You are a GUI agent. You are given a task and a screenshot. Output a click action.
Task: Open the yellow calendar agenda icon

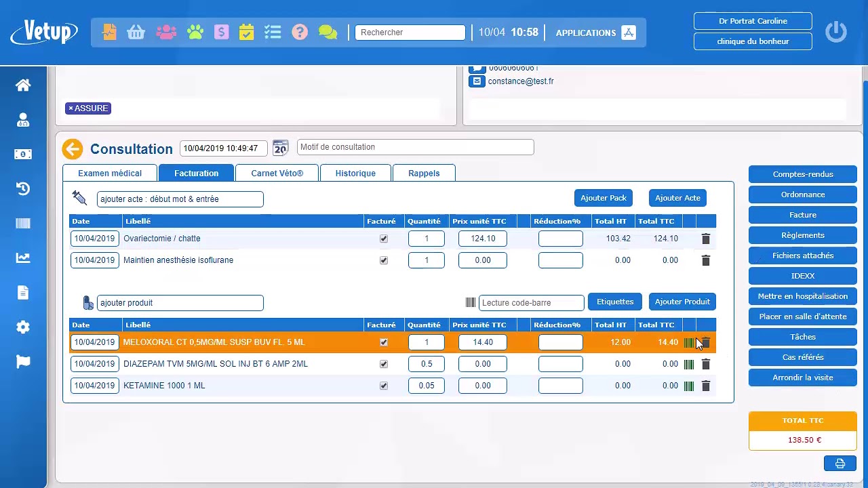click(x=247, y=33)
